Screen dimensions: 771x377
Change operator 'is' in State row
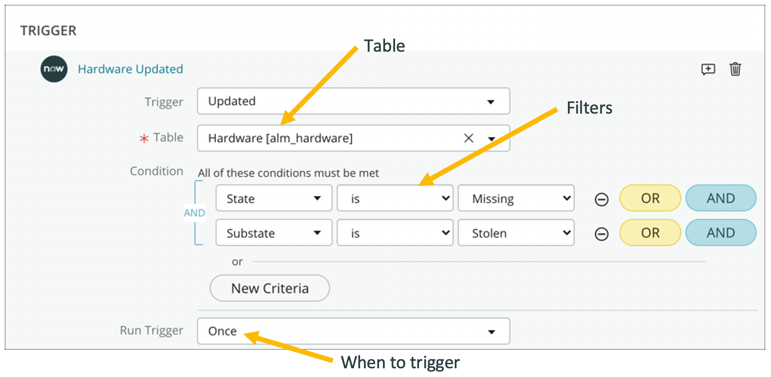click(395, 198)
